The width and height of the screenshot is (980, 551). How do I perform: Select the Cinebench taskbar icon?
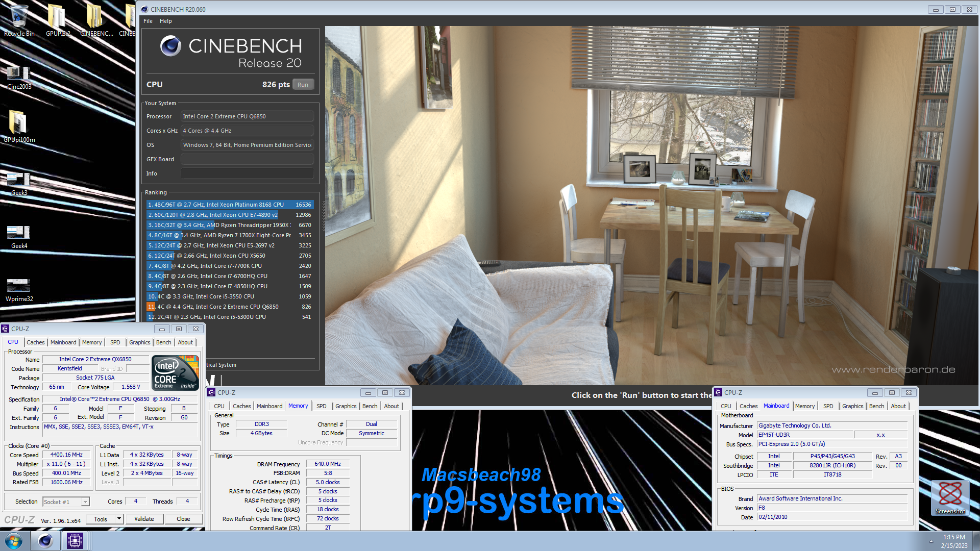coord(45,541)
